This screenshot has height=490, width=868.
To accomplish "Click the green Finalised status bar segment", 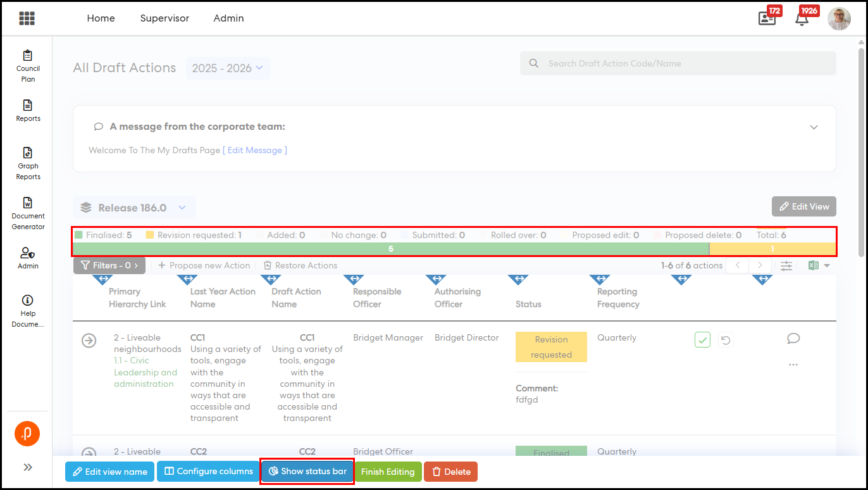I will [x=390, y=249].
